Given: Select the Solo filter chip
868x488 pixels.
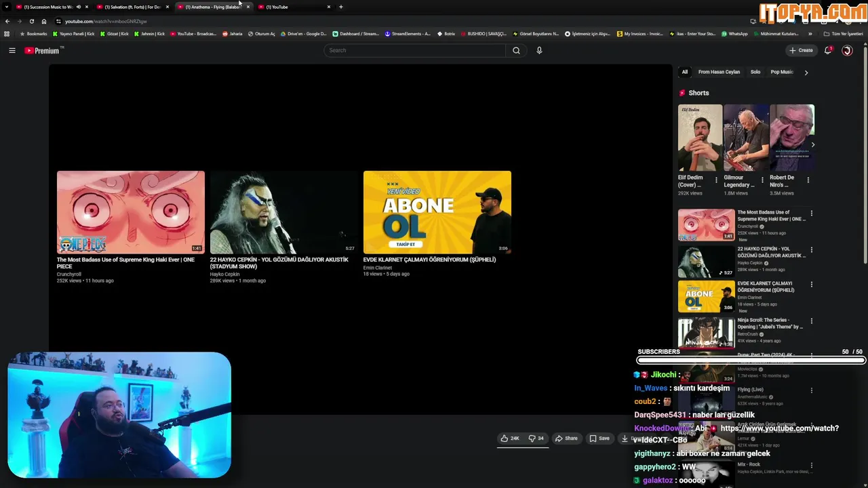Looking at the screenshot, I should point(755,72).
